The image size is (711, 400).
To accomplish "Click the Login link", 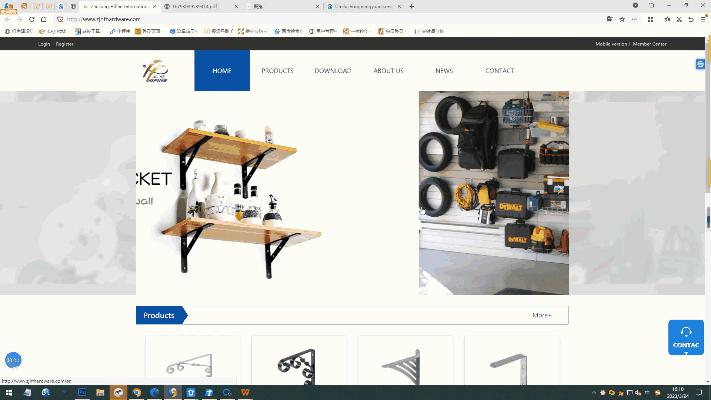I will coord(44,44).
